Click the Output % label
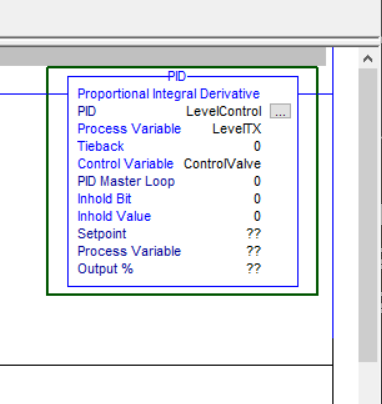The width and height of the screenshot is (382, 404). point(105,269)
